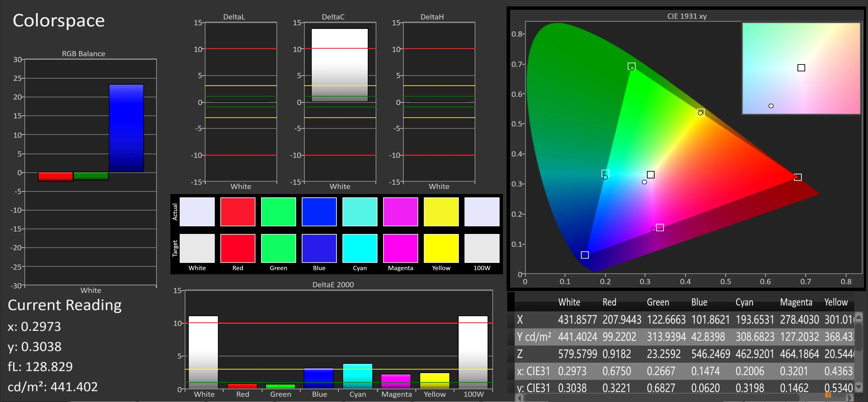Click the Magenta bar in DeltaE 2000 chart
This screenshot has height=402, width=868.
click(x=396, y=381)
